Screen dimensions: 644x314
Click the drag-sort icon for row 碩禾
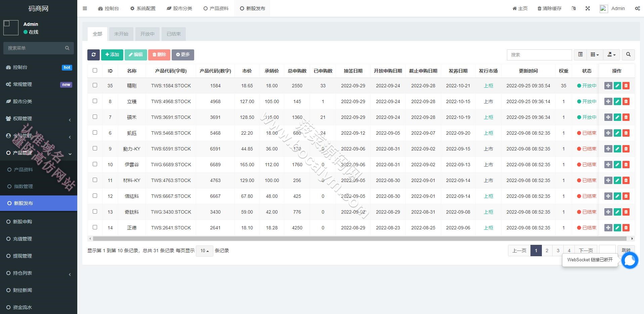pos(608,117)
